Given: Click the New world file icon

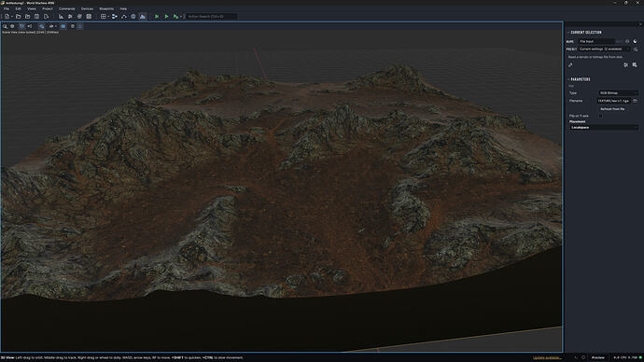Looking at the screenshot, I should click(x=7, y=17).
